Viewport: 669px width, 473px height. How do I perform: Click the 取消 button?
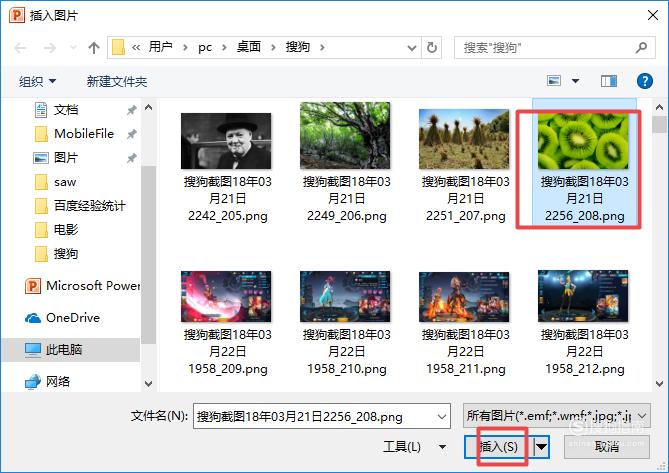[x=607, y=447]
